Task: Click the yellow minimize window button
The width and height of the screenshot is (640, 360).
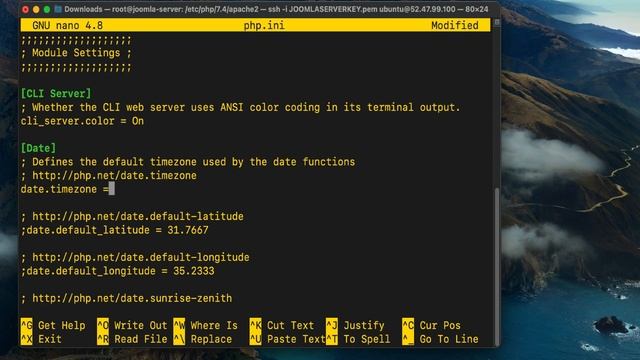Action: click(x=36, y=9)
